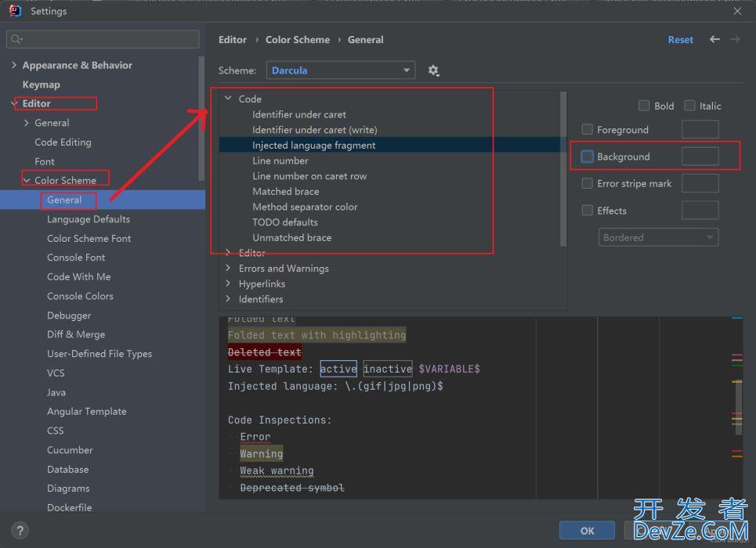The width and height of the screenshot is (756, 548).
Task: Click the Reset link
Action: coord(680,39)
